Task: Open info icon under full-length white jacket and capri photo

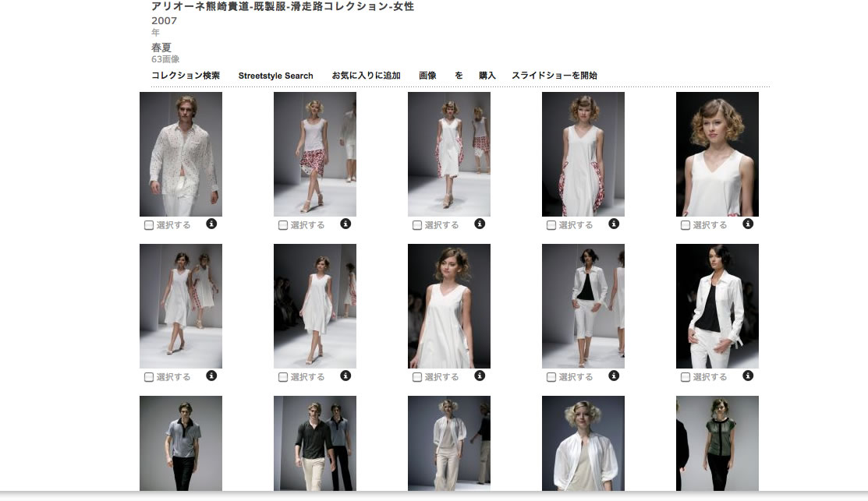Action: click(613, 376)
